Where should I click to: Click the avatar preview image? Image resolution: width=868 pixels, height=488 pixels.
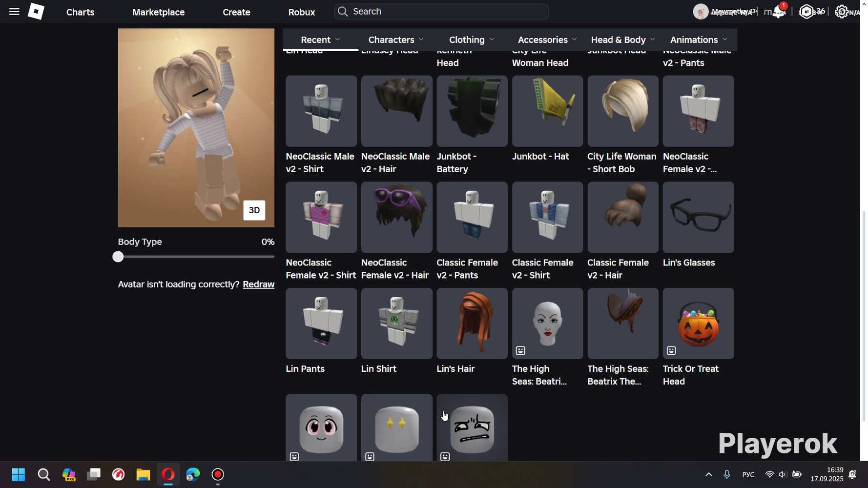(x=196, y=128)
